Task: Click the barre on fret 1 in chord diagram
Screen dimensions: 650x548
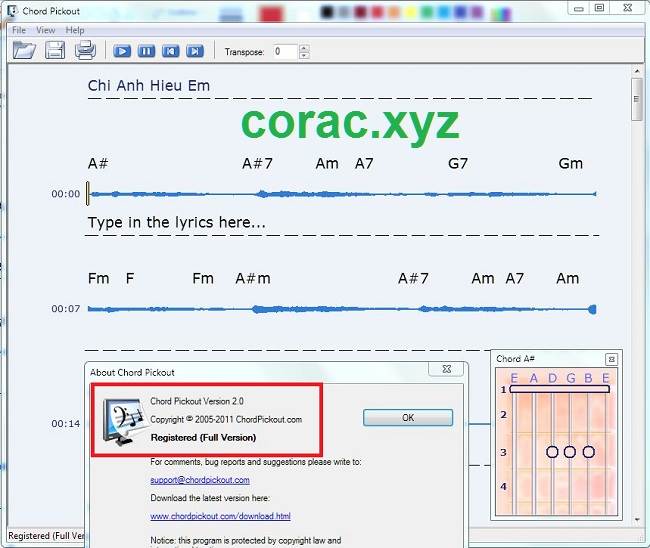Action: tap(560, 389)
